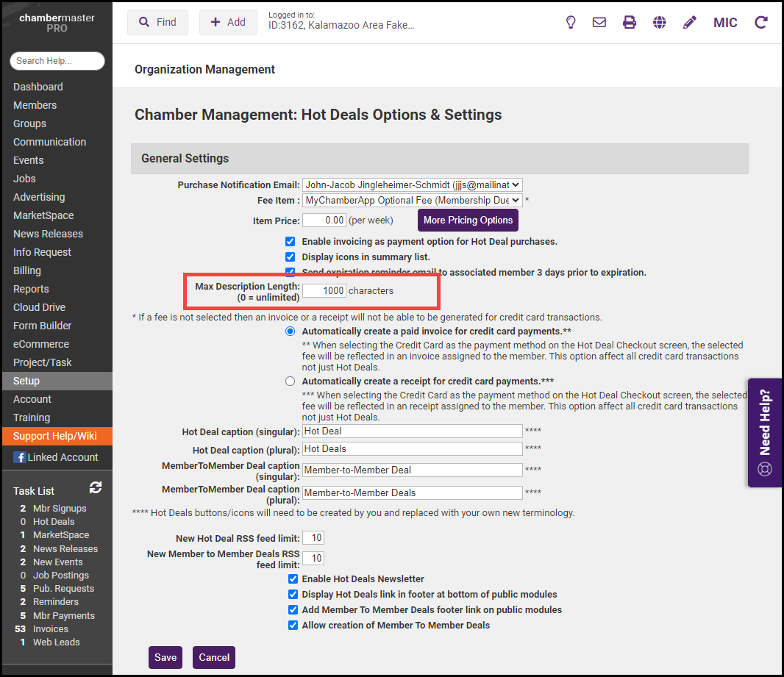This screenshot has height=677, width=784.
Task: Open the envelope mail icon
Action: (x=599, y=22)
